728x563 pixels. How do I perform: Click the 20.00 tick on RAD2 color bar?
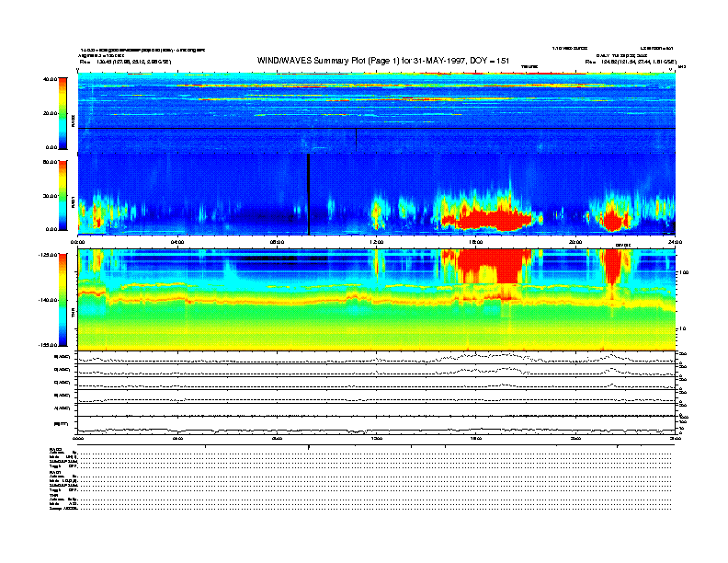pyautogui.click(x=51, y=113)
